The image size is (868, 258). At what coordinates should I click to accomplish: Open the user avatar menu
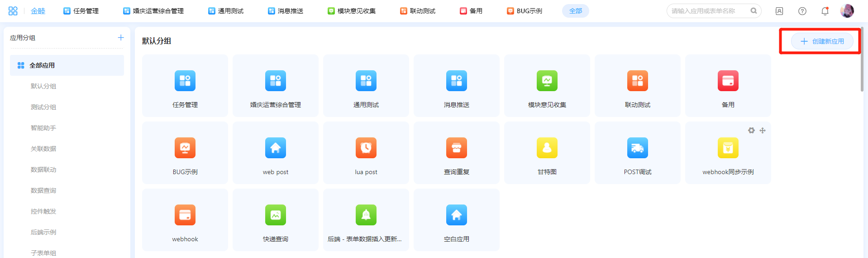click(x=847, y=11)
